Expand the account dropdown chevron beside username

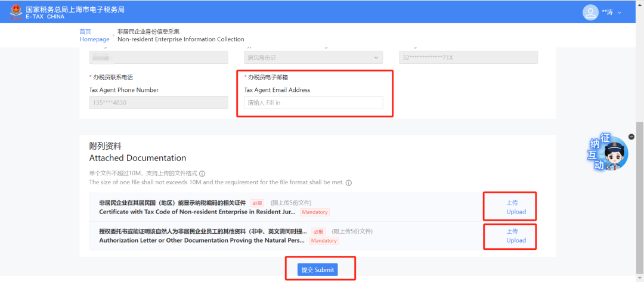pos(620,13)
